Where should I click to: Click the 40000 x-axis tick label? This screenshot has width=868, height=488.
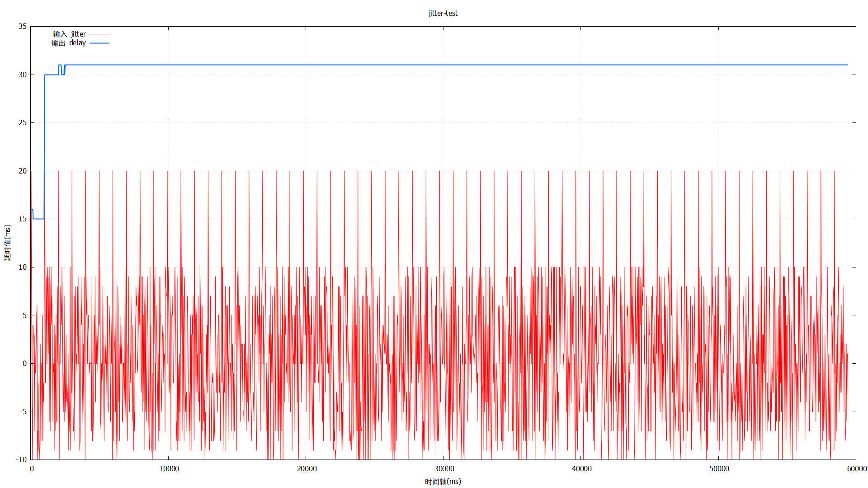coord(581,469)
